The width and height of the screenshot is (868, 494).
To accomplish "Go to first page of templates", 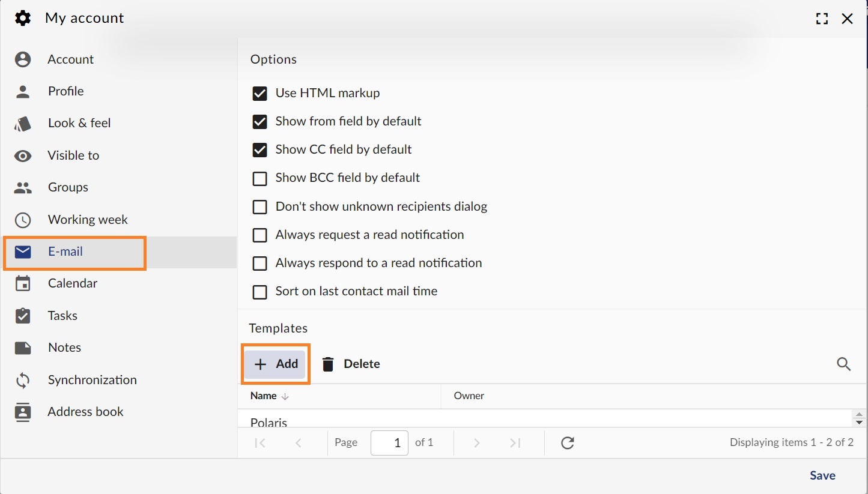I will [260, 443].
